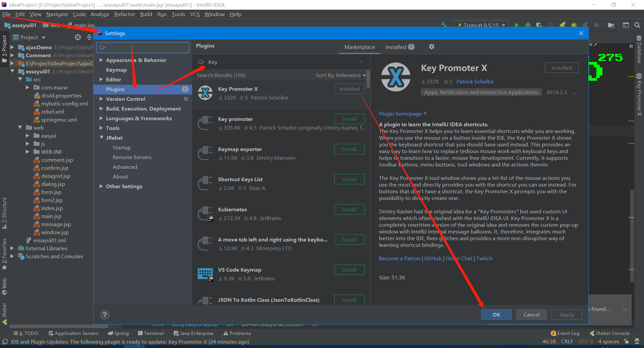This screenshot has width=644, height=348.
Task: Click the Run Anything icon
Action: pyautogui.click(x=626, y=25)
